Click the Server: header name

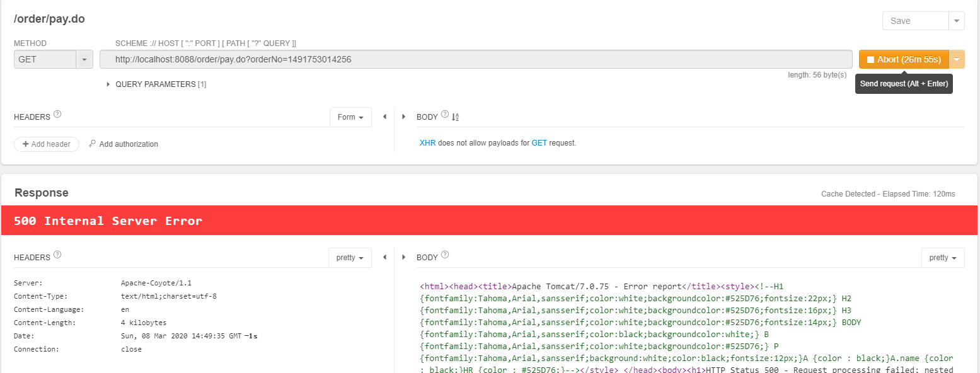28,283
